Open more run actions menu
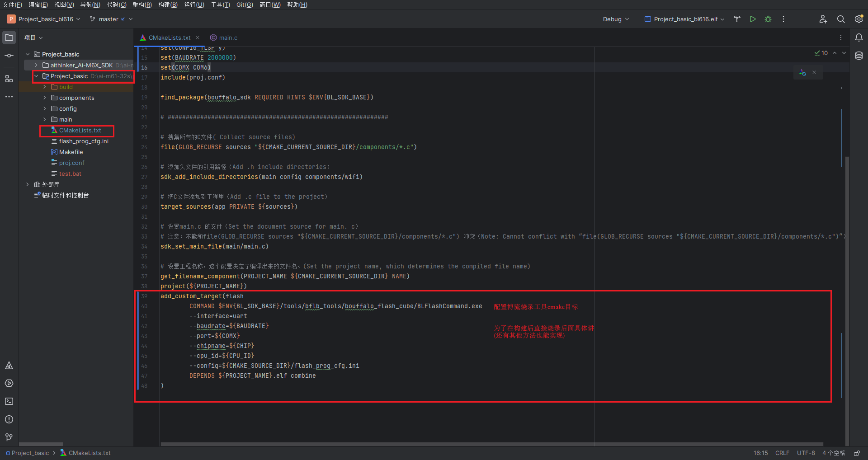This screenshot has width=868, height=460. point(783,19)
